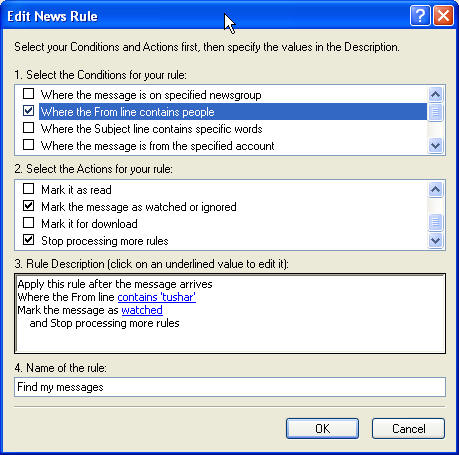Click the Conditions list down arrow

tap(435, 145)
